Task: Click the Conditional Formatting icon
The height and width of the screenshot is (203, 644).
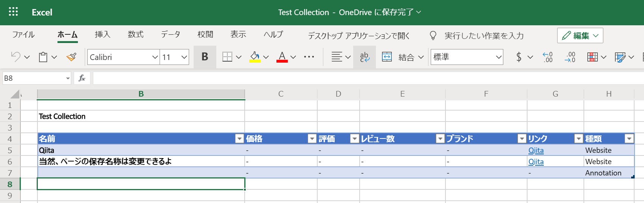Action: pyautogui.click(x=592, y=57)
